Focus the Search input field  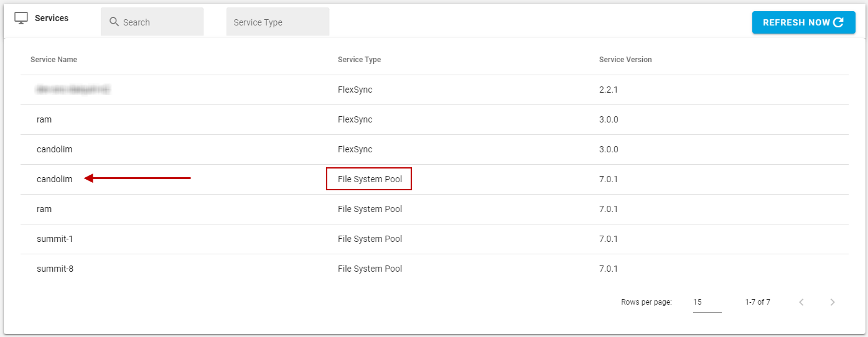pos(161,22)
